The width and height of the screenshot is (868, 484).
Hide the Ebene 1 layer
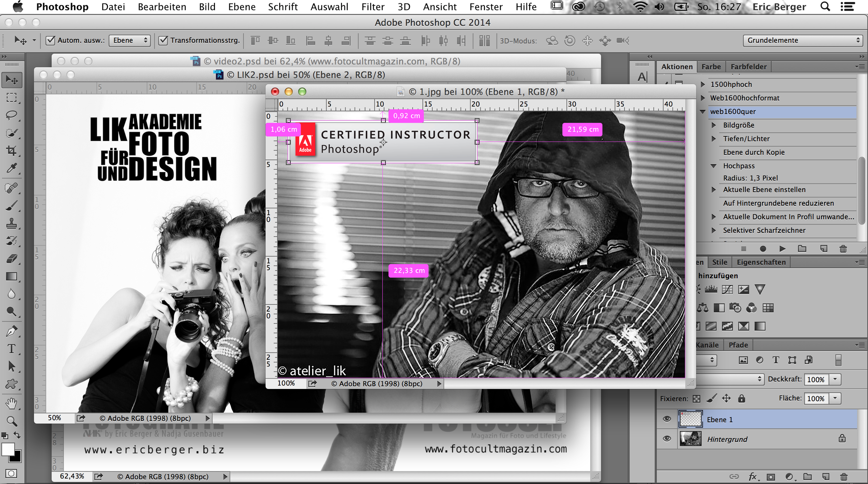point(667,419)
